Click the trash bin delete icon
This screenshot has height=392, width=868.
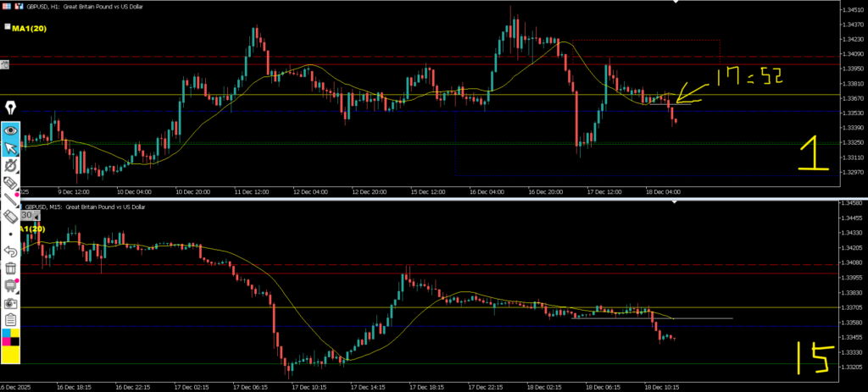click(11, 268)
